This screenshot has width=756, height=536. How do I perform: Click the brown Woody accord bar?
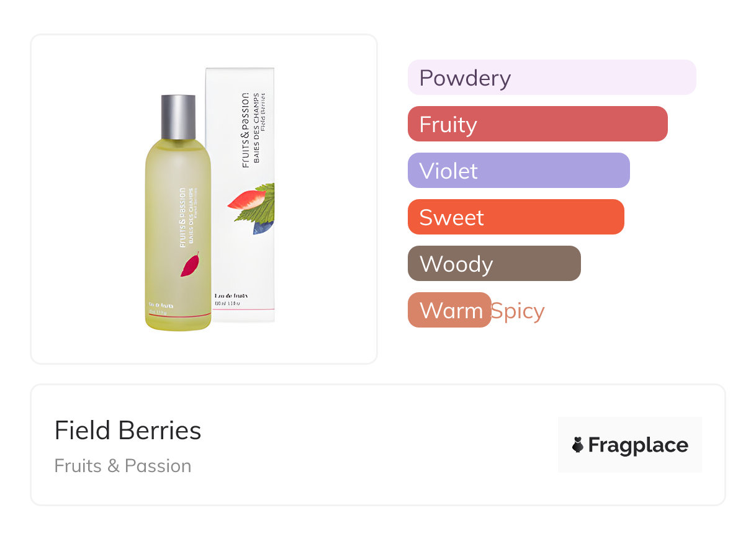point(493,264)
